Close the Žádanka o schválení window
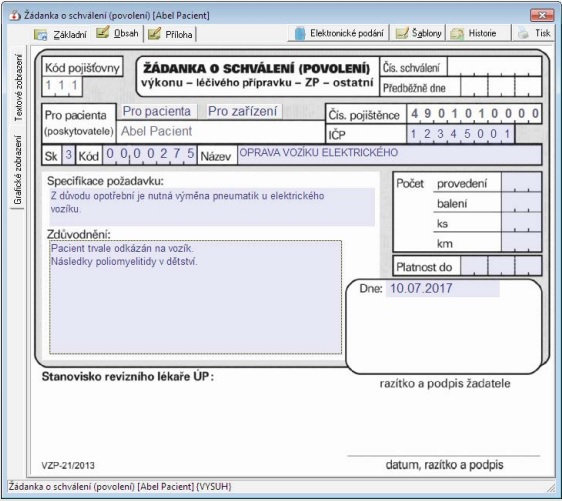Image resolution: width=562 pixels, height=501 pixels. pos(542,15)
